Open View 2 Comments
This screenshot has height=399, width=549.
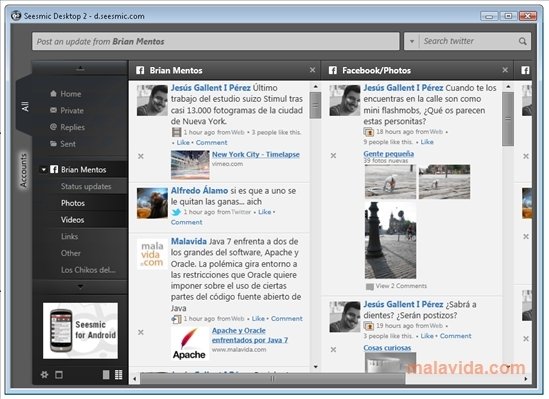[401, 286]
